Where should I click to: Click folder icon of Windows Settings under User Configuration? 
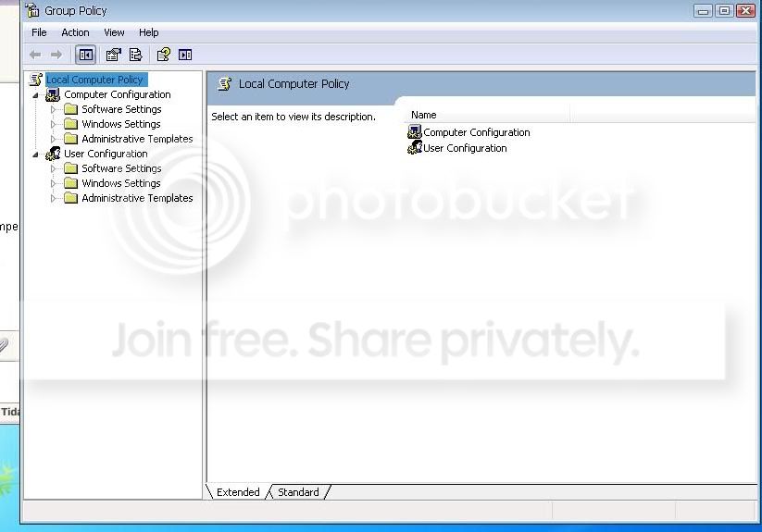[x=71, y=183]
